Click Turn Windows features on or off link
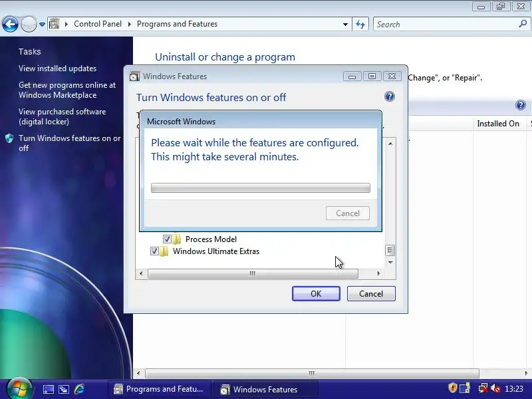 pyautogui.click(x=70, y=143)
